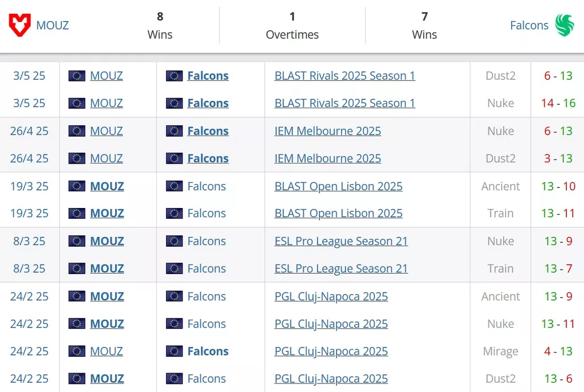This screenshot has height=392, width=584.
Task: Click the '8 Wins' MOUZ stat
Action: [x=160, y=25]
